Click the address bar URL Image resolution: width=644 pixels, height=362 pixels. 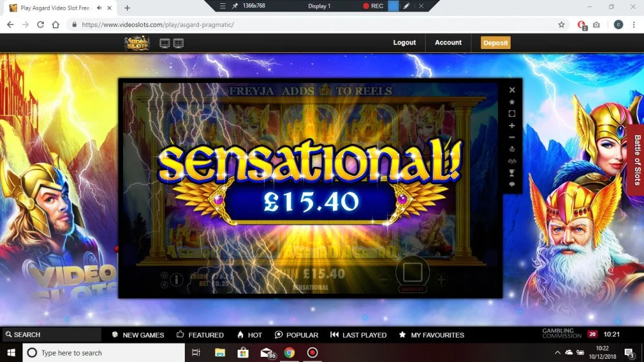coord(158,24)
